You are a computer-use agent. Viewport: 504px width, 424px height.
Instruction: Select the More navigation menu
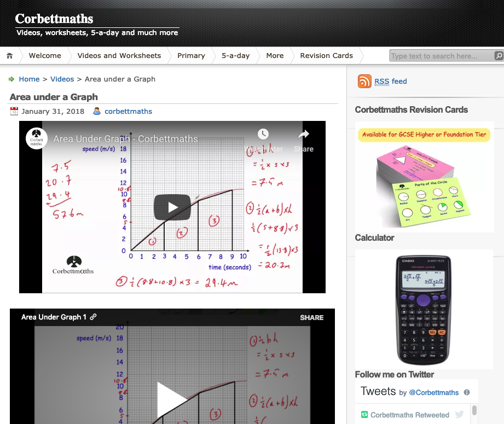pyautogui.click(x=275, y=55)
